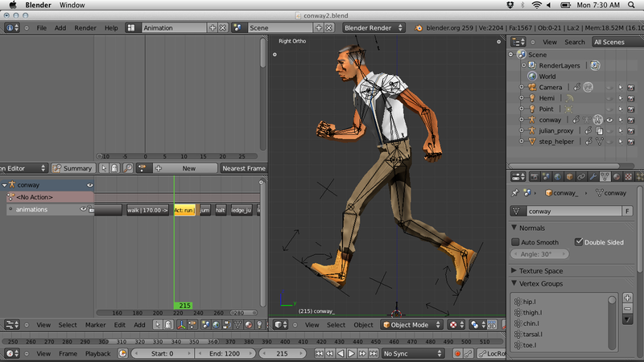Open the Render menu
Viewport: 644px width, 362px height.
[x=85, y=28]
